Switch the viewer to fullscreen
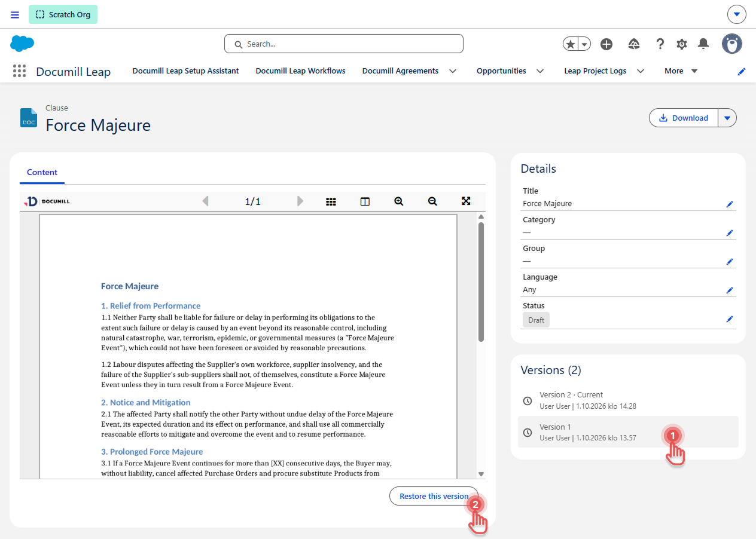 tap(467, 201)
